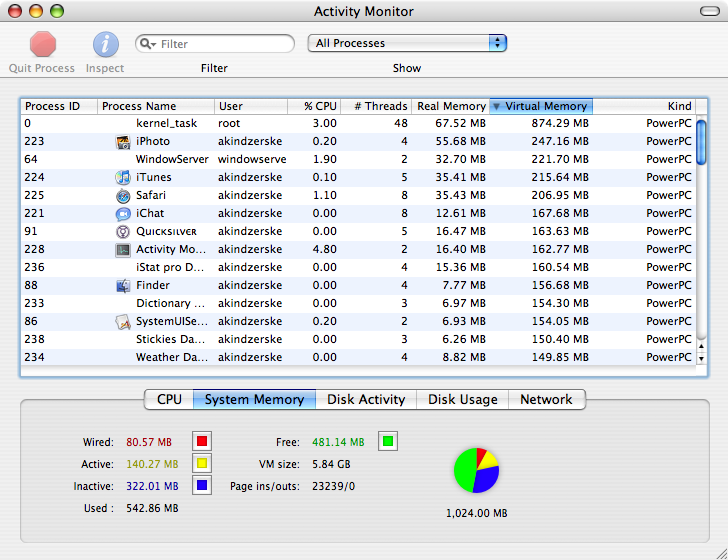Open the All Processes show dropdown
Screen dimensions: 728x560
coord(407,43)
